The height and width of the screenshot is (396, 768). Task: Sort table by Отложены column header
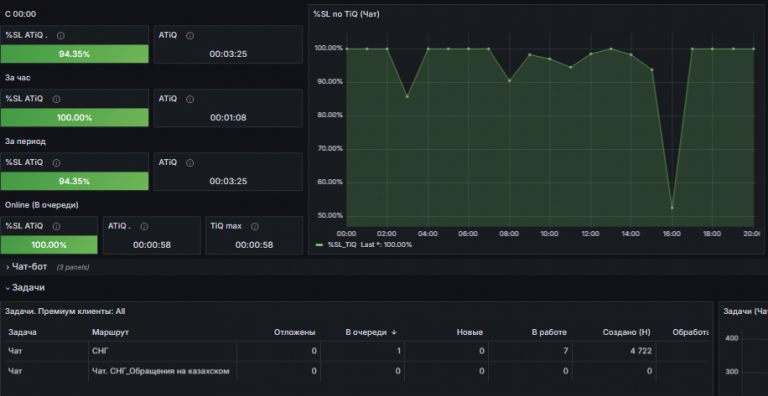tap(294, 332)
